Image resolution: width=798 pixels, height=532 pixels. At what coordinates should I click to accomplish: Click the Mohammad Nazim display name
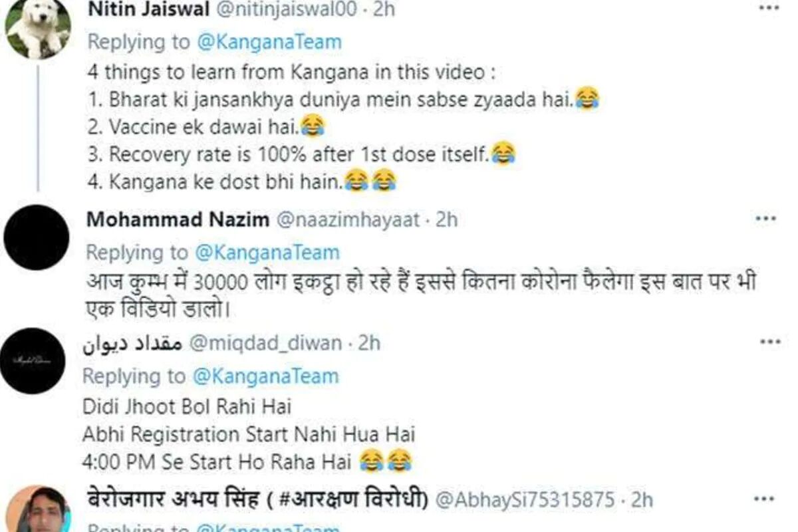(178, 219)
